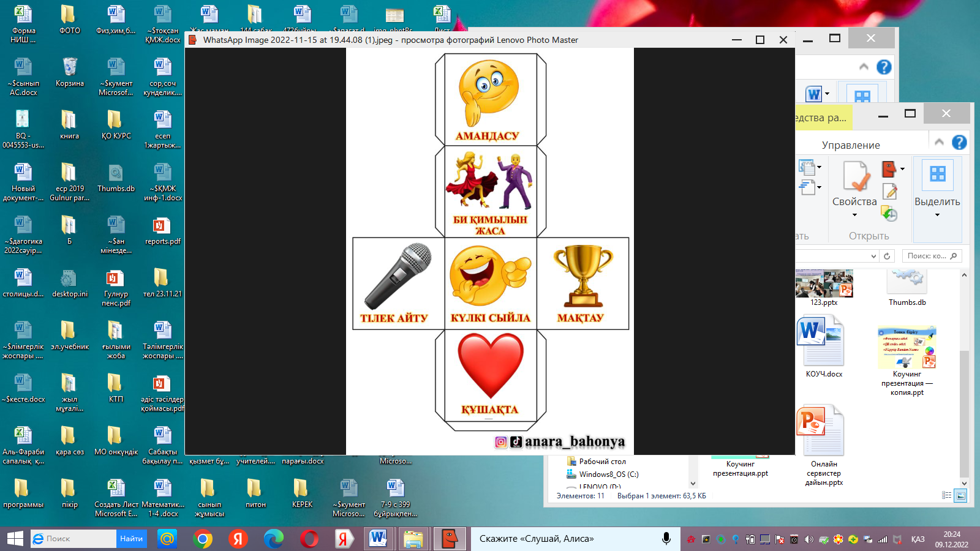Select Thumbs.db in the Explorer file list
This screenshot has width=980, height=551.
pyautogui.click(x=907, y=288)
